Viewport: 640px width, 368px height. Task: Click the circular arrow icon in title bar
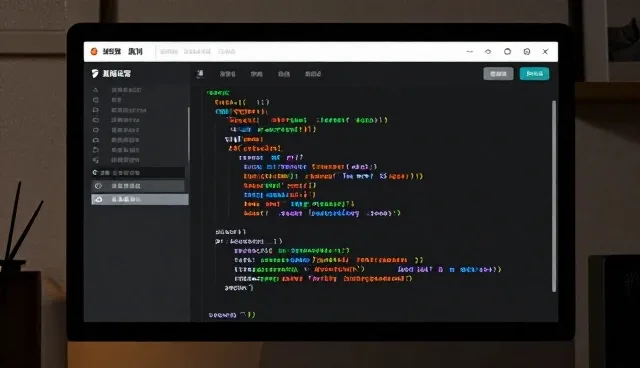click(x=488, y=52)
